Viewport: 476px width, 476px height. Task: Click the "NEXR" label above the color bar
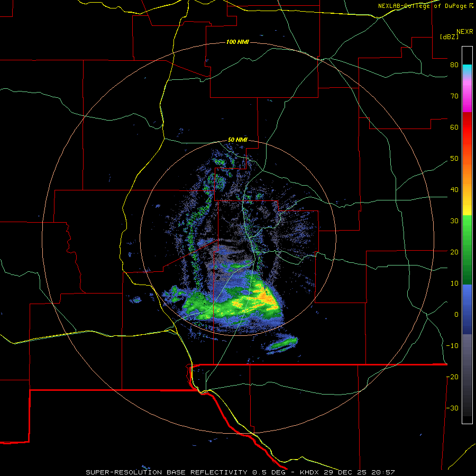(x=464, y=32)
